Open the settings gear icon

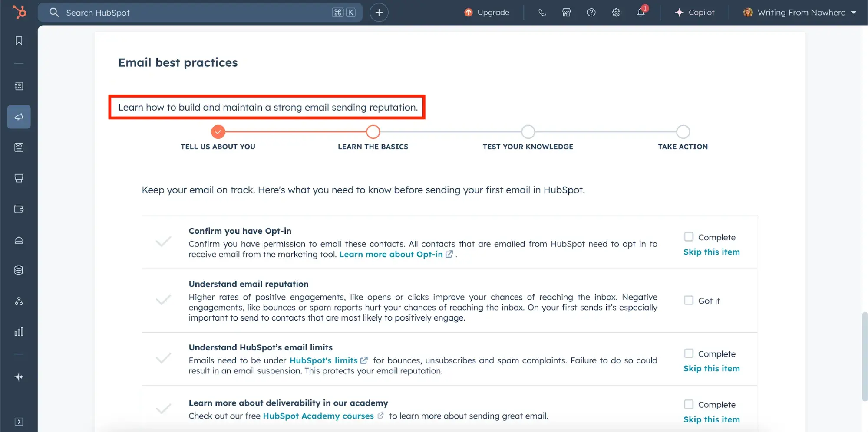click(616, 13)
